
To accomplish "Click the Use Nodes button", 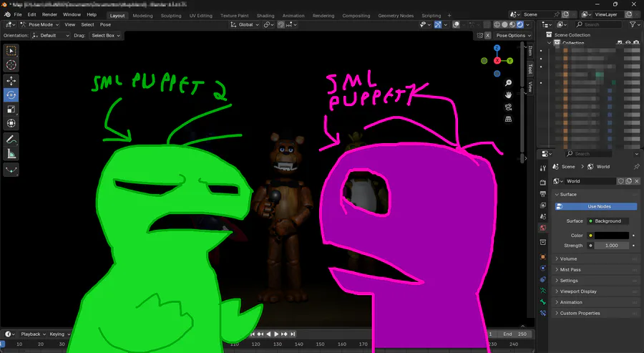I will coord(596,206).
